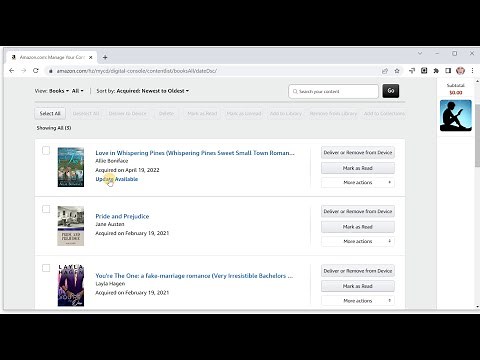Mark You're The One as Read

(358, 286)
